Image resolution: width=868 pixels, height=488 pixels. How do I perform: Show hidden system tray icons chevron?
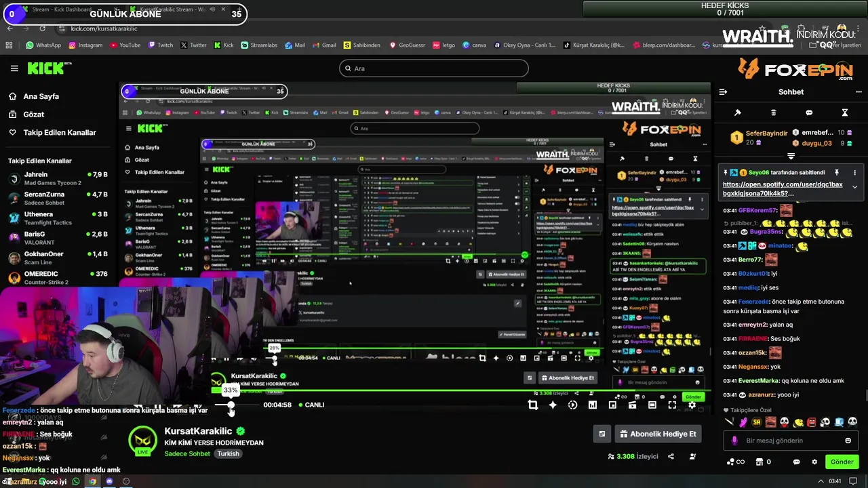(x=822, y=481)
